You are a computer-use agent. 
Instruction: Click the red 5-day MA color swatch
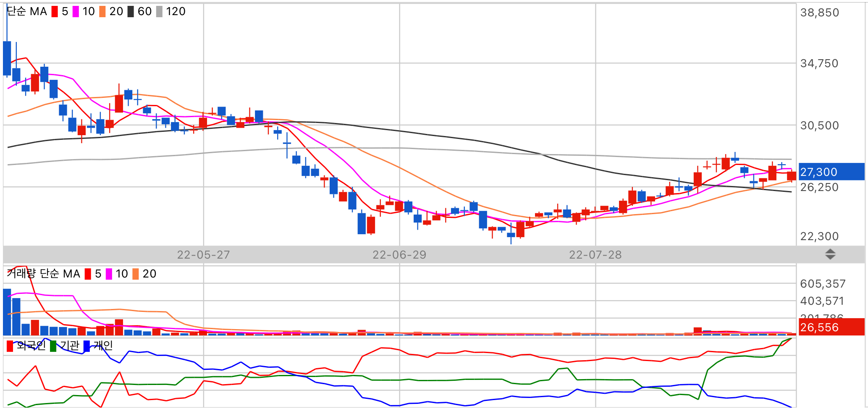tap(55, 12)
